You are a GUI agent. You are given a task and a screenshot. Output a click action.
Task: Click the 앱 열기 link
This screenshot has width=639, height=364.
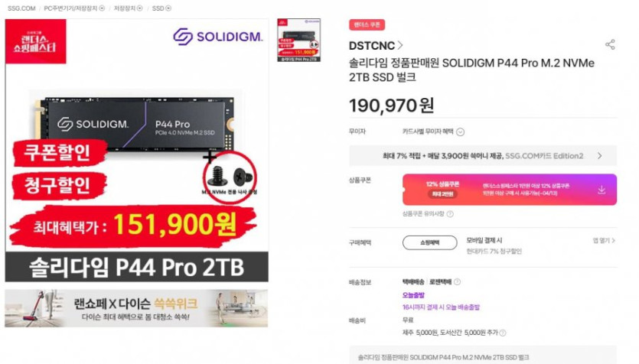(x=604, y=241)
